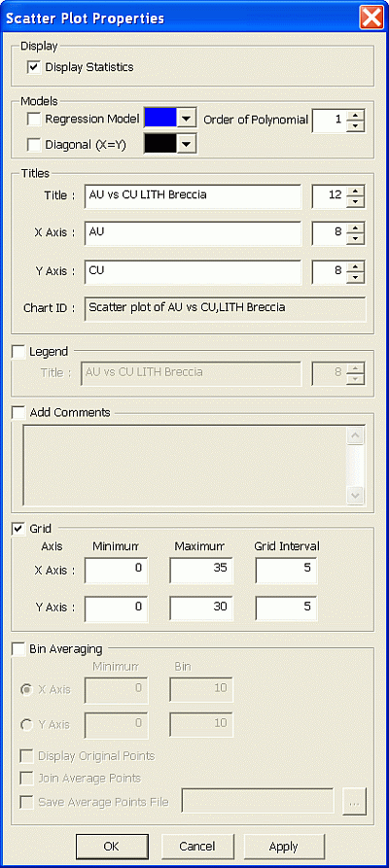This screenshot has width=389, height=868.
Task: Click the Apply button
Action: (284, 847)
